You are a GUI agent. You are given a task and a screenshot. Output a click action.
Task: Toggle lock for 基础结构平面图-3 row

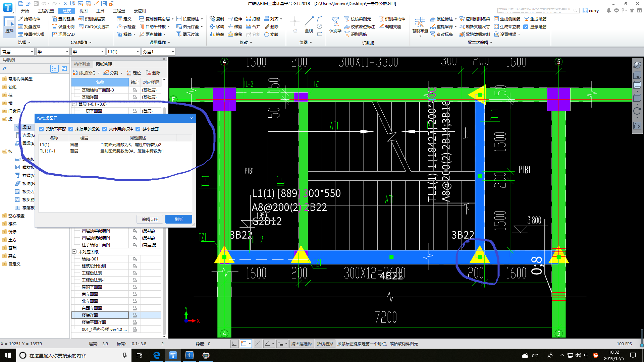coord(135,90)
